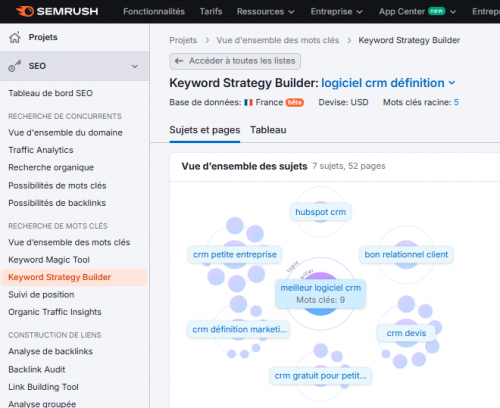The height and width of the screenshot is (408, 500).
Task: Click the new badge beside App Center
Action: click(437, 11)
